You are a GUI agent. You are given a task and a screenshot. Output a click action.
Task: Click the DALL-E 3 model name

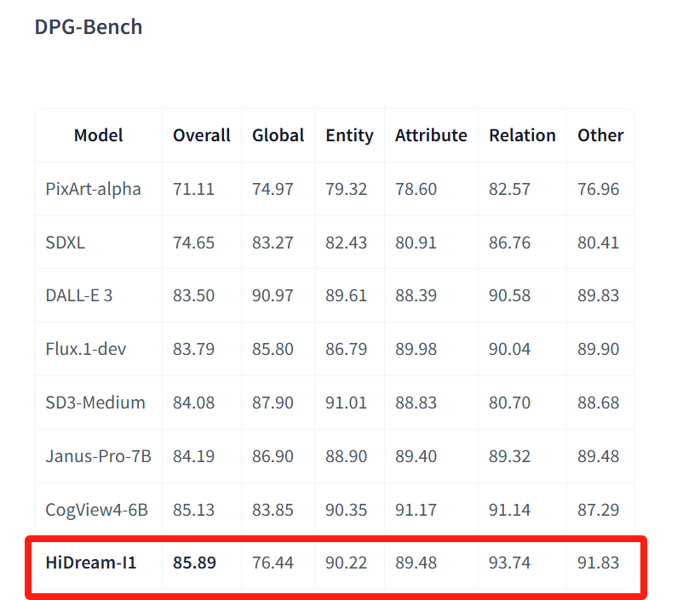click(78, 295)
